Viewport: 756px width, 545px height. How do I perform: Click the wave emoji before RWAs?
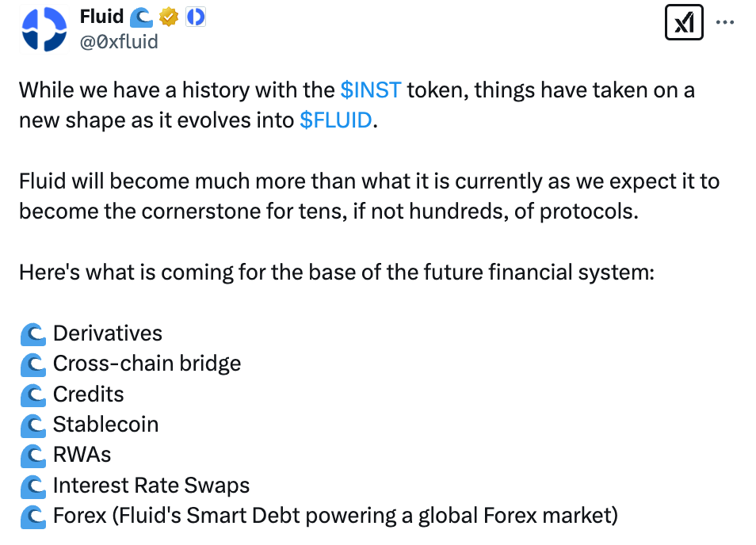coord(32,455)
